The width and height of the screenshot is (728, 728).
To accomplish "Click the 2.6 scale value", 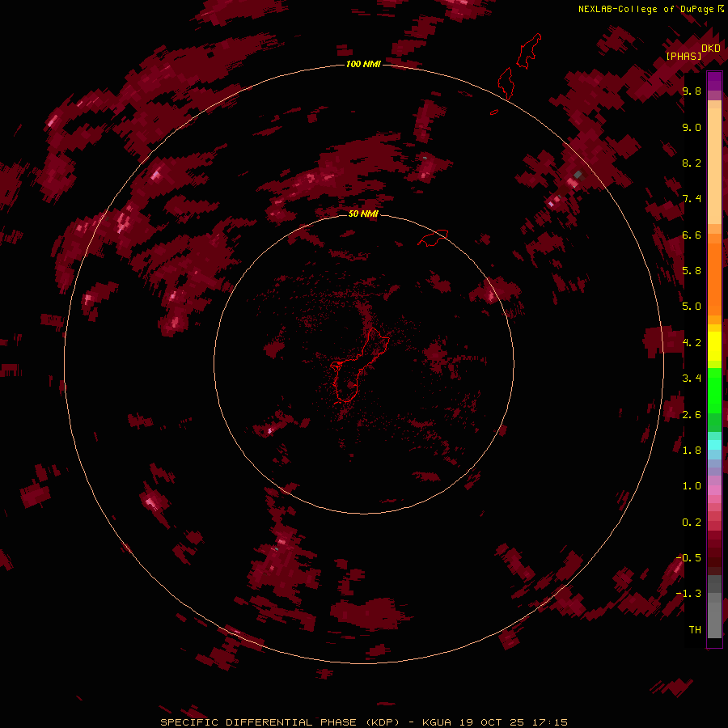I will point(692,415).
